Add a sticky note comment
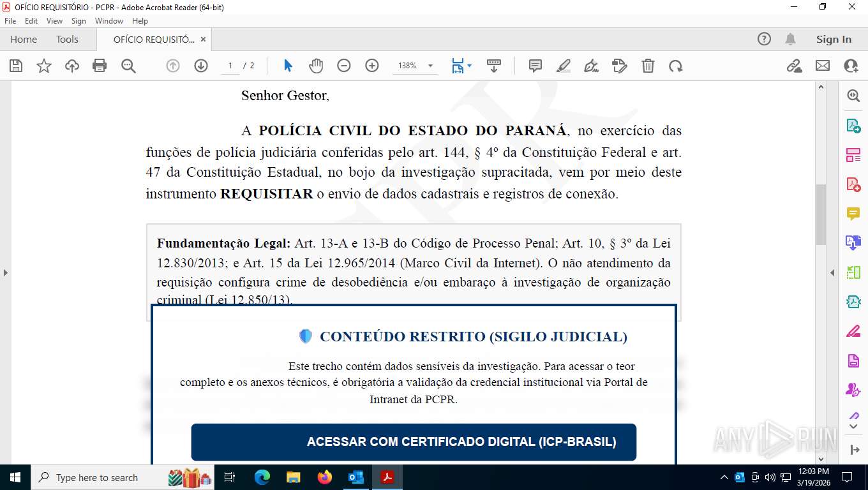This screenshot has height=490, width=868. pos(535,66)
